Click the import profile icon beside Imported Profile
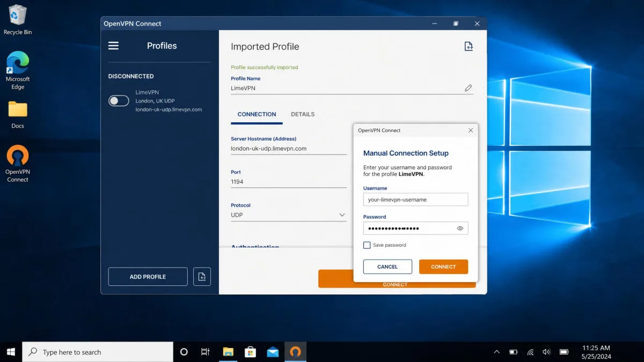The image size is (644, 362). click(x=469, y=47)
